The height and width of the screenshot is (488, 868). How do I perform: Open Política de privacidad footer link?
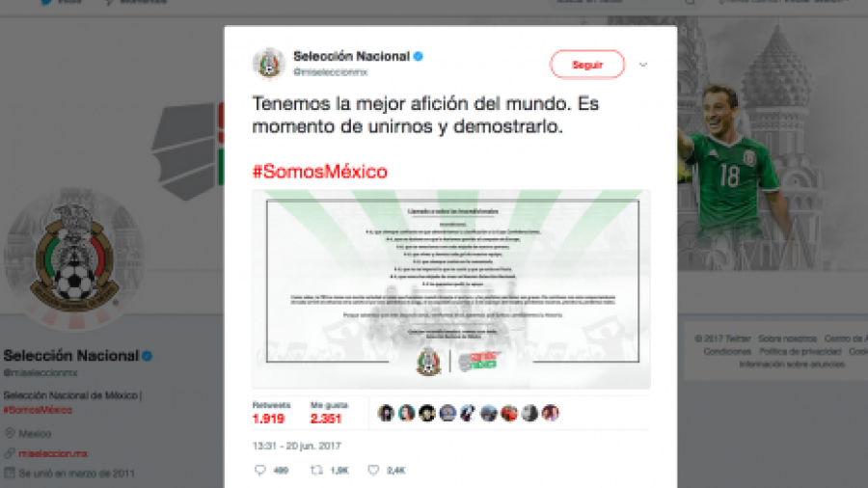(x=800, y=351)
